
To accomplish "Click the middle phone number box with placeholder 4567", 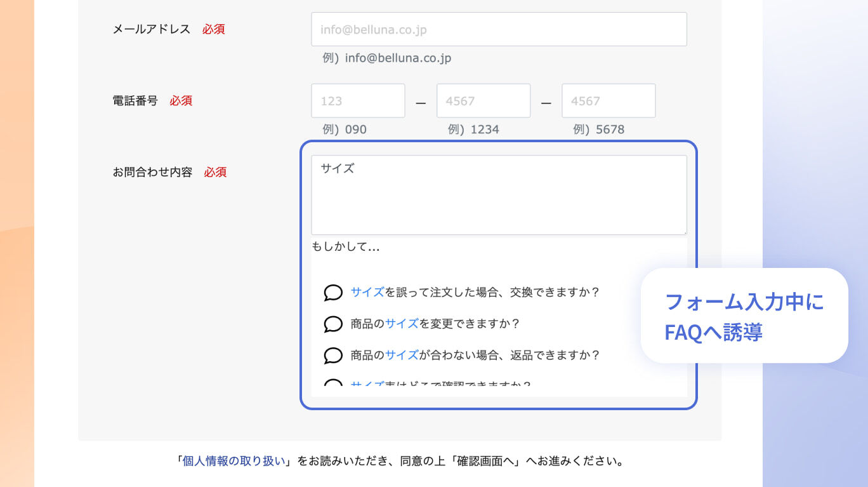I will 483,100.
